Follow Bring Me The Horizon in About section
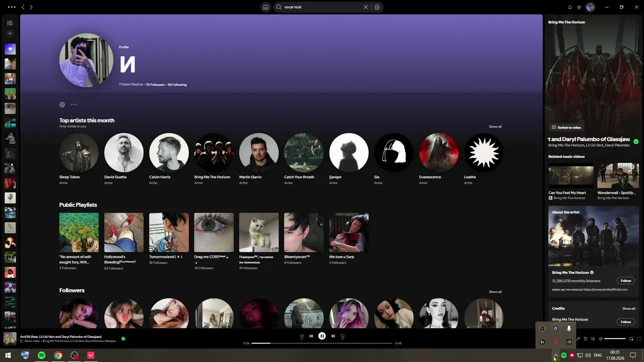Viewport: 644px width, 362px height. click(x=625, y=281)
